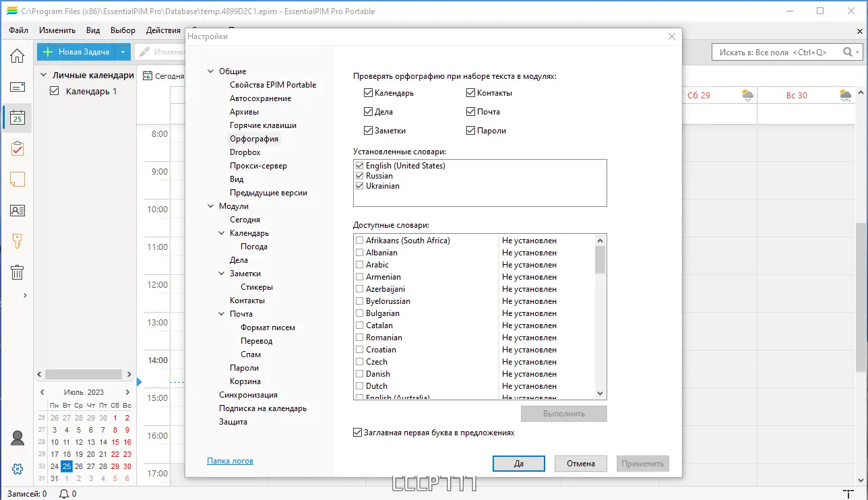Screen dimensions: 868x500
Task: Open the Выбор menu
Action: tap(123, 30)
